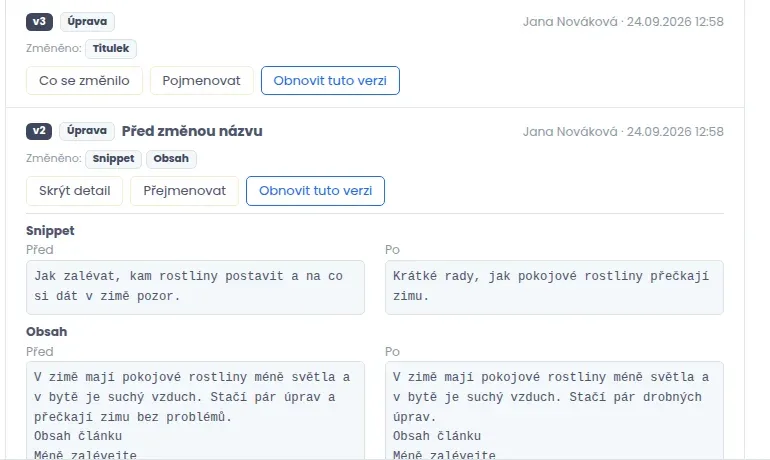This screenshot has height=460, width=770.
Task: Click the 'Změněno:' label in v3 row
Action: 54,49
